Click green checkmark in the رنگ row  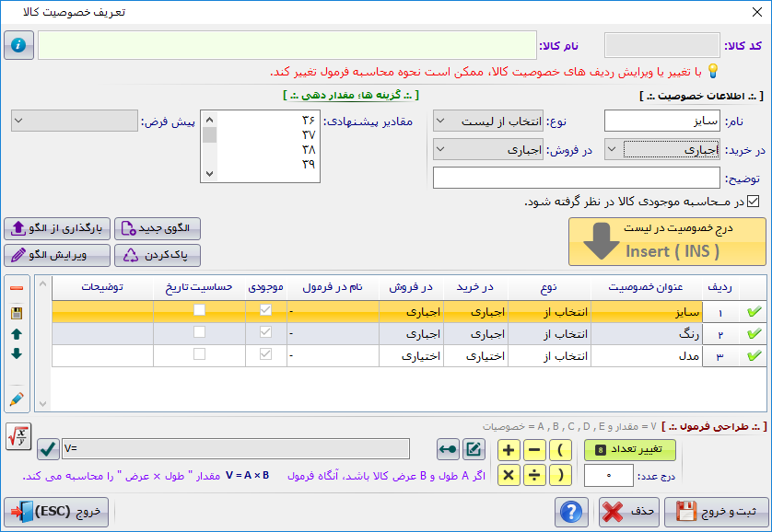pyautogui.click(x=754, y=334)
